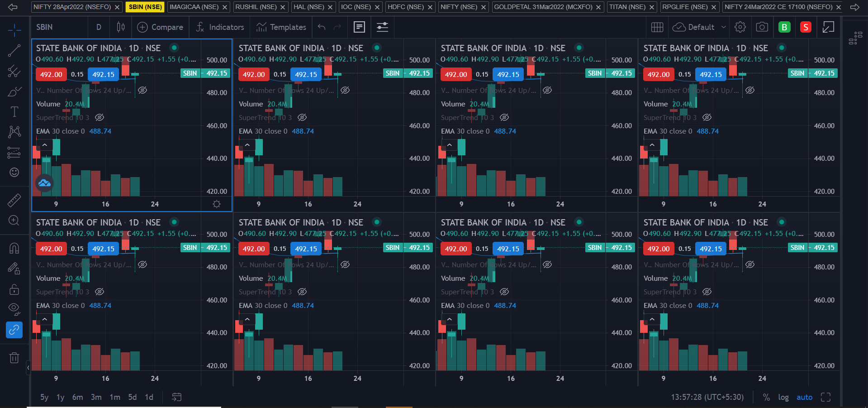Click the link-drawings sync button

(14, 330)
